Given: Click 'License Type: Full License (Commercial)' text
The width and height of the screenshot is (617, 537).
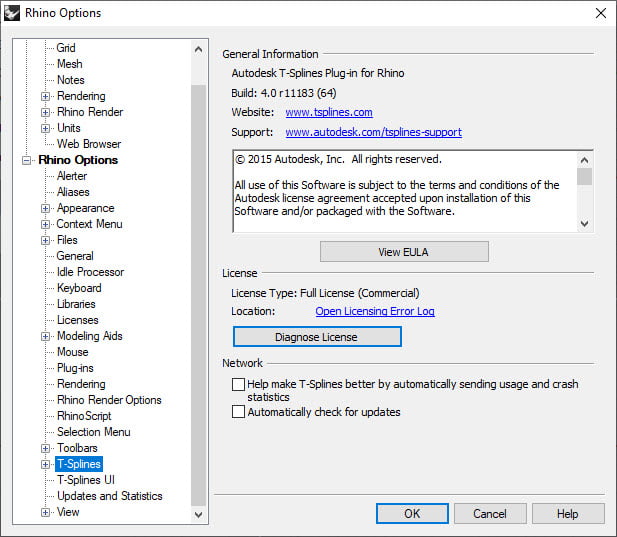Looking at the screenshot, I should click(325, 293).
